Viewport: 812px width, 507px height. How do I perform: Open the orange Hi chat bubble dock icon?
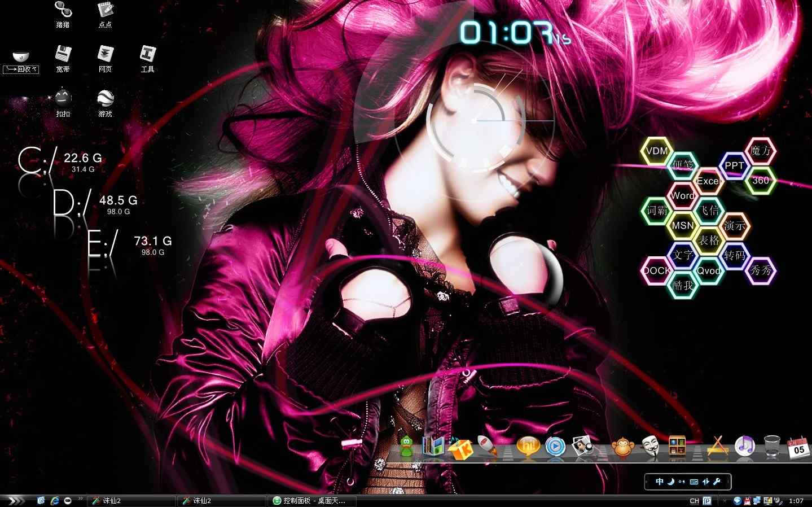pos(528,447)
